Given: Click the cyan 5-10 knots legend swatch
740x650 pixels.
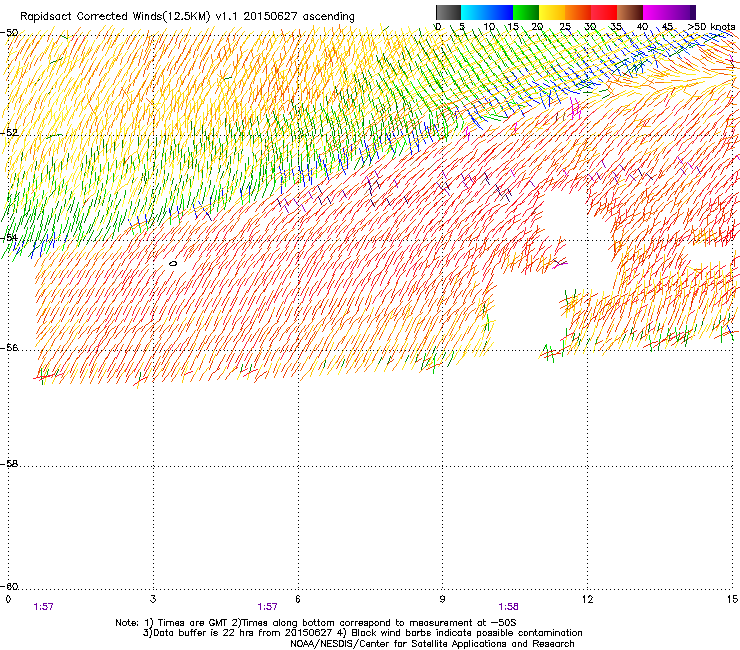Looking at the screenshot, I should tap(474, 12).
